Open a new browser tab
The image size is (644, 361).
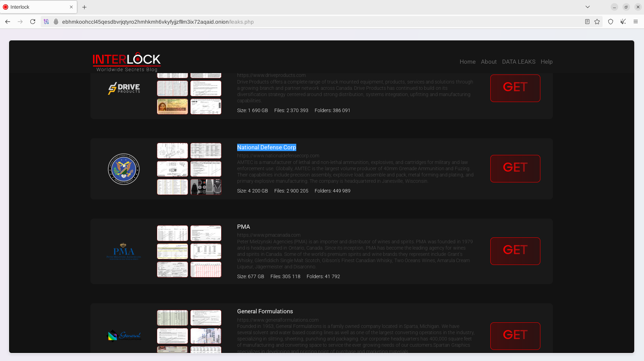84,7
